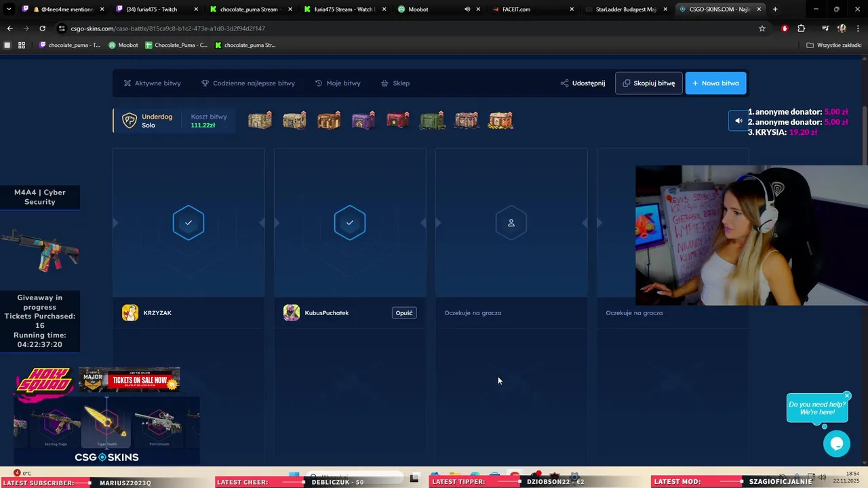Screen dimensions: 868x488
Task: Open the live chat bubble icon
Action: coord(837,444)
